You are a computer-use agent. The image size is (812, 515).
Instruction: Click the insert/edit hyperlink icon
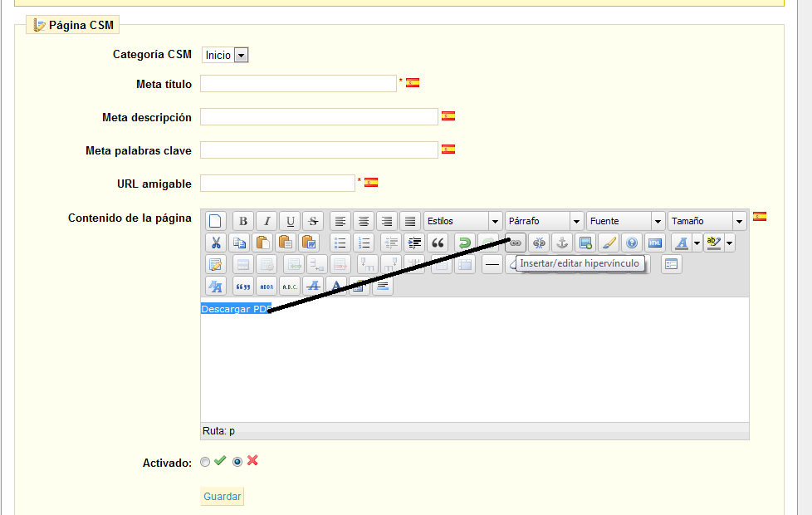[516, 243]
